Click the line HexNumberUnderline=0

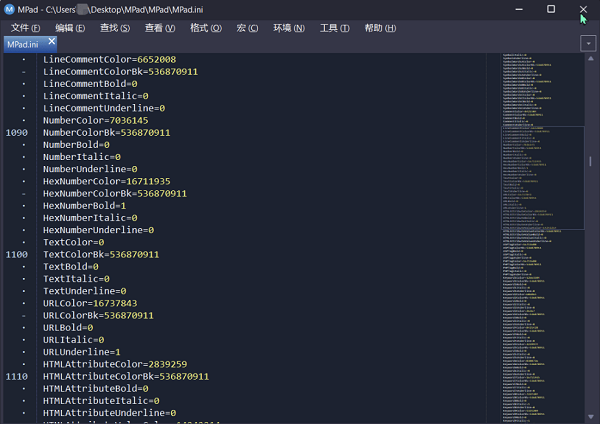click(x=98, y=230)
